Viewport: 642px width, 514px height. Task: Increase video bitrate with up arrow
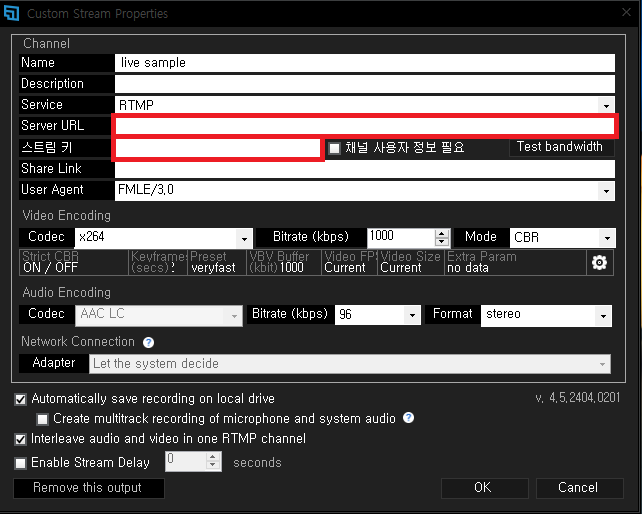(442, 233)
